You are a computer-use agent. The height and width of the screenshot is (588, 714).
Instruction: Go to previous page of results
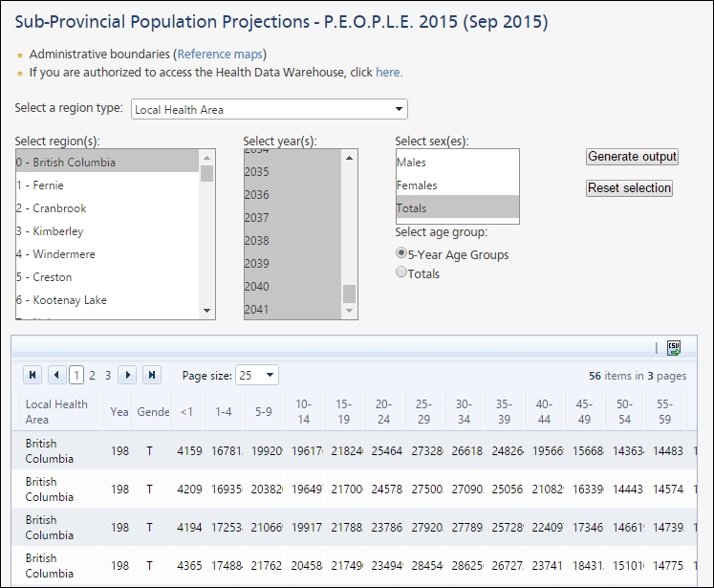point(57,375)
